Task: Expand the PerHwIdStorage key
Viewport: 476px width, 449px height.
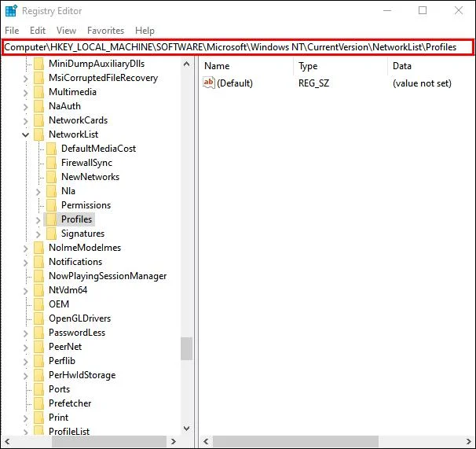Action: (26, 376)
